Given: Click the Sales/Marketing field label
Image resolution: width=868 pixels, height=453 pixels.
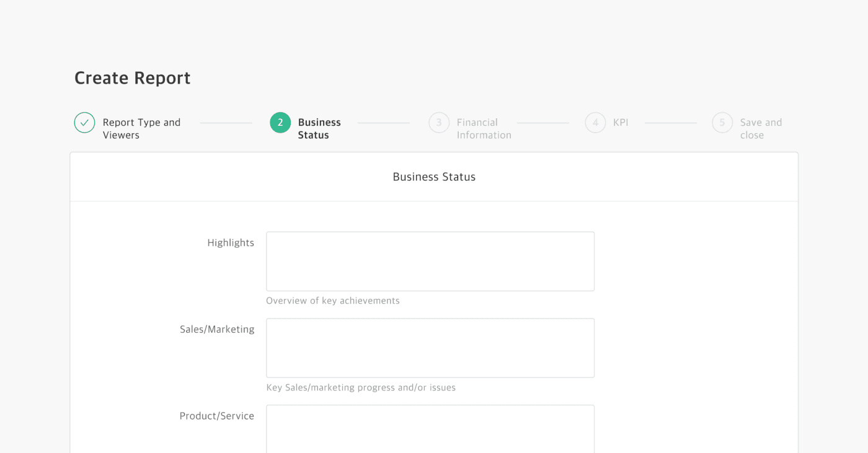Looking at the screenshot, I should click(x=217, y=329).
